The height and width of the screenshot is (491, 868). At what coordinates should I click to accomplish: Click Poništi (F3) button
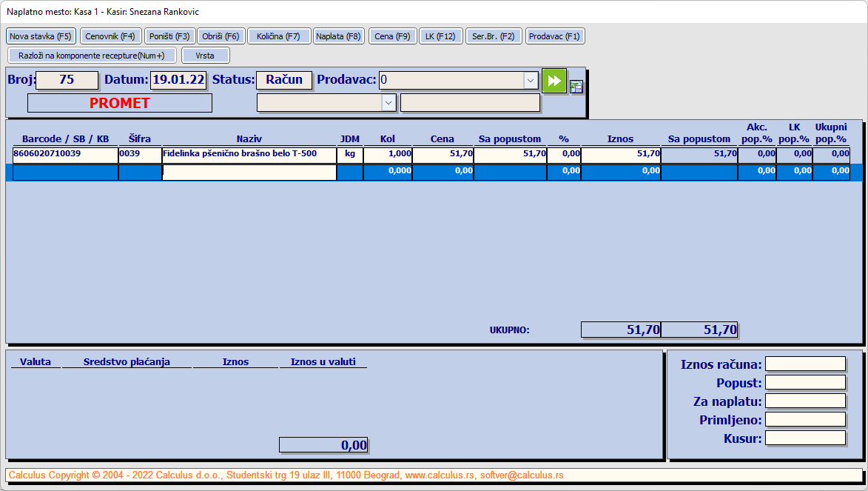[169, 36]
